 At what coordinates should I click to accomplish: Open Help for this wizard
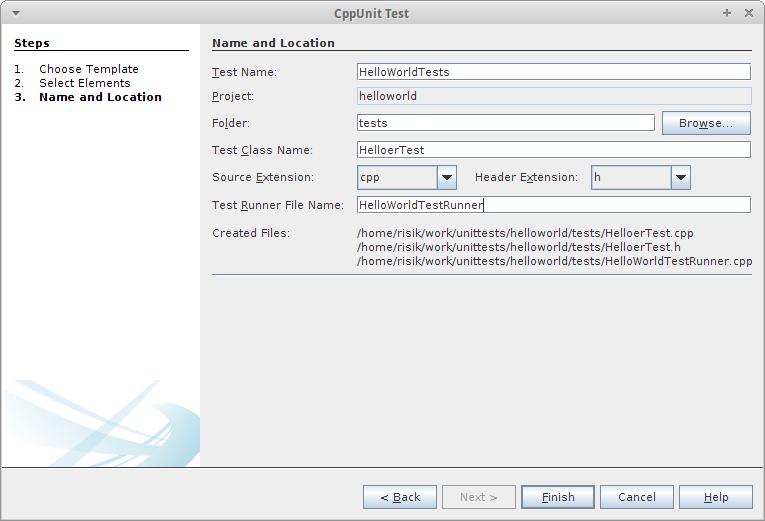[716, 497]
